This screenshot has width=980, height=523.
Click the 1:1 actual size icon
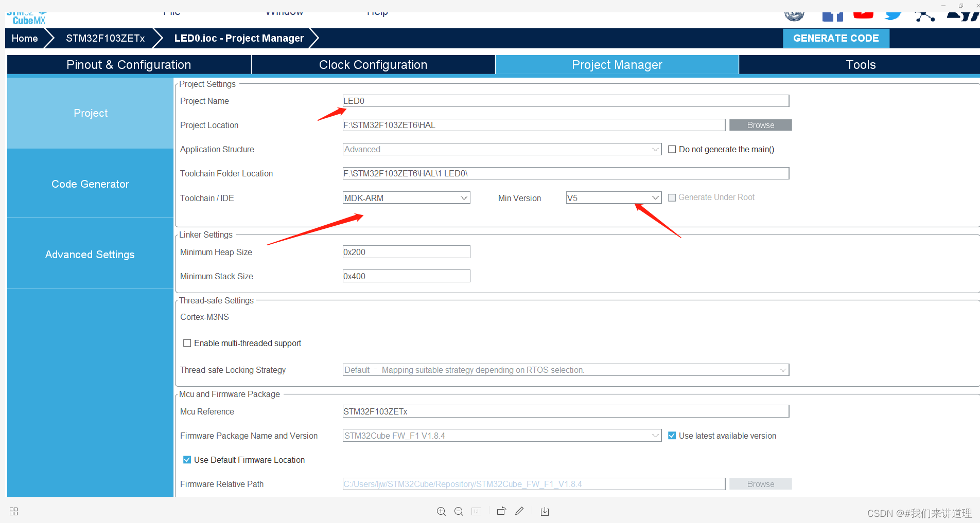pyautogui.click(x=477, y=511)
